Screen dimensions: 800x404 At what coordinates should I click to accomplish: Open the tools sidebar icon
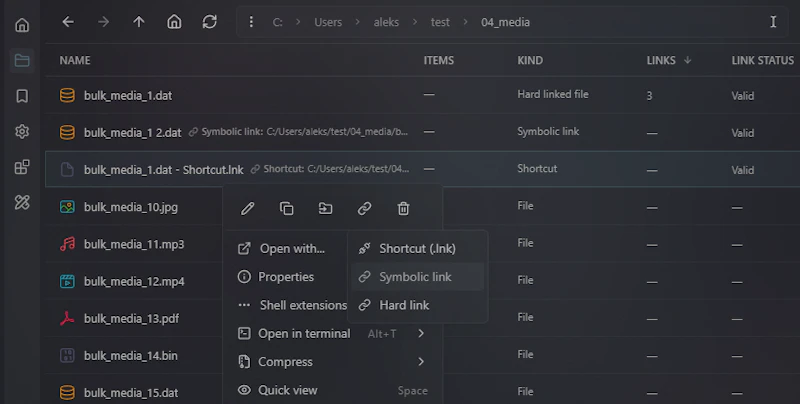coord(22,203)
